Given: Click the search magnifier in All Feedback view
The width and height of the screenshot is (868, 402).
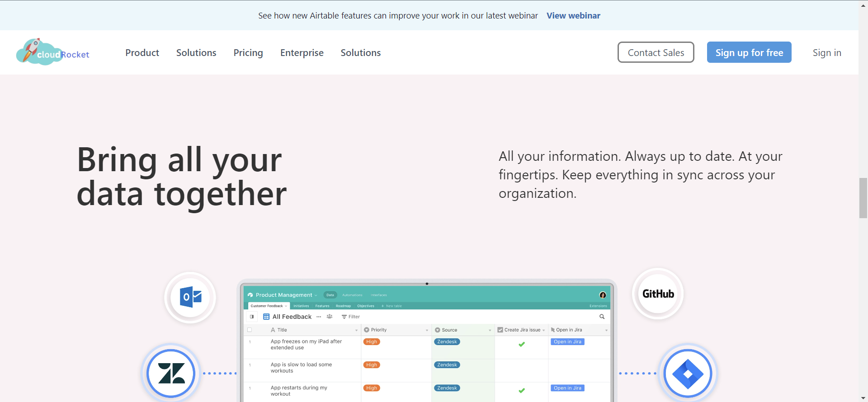Looking at the screenshot, I should 602,317.
